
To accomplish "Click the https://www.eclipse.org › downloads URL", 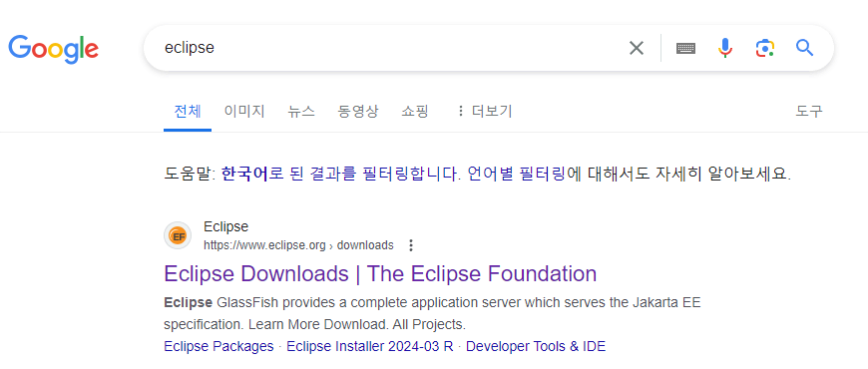I will (x=298, y=245).
